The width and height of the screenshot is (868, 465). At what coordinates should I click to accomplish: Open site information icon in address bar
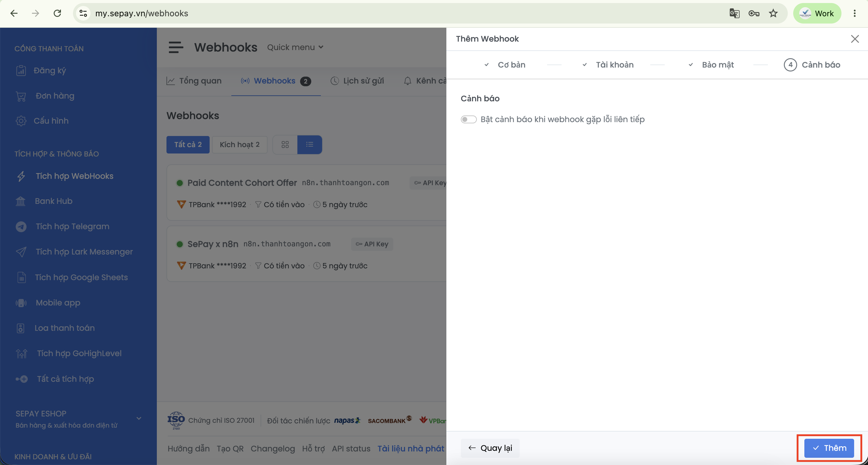pyautogui.click(x=83, y=14)
